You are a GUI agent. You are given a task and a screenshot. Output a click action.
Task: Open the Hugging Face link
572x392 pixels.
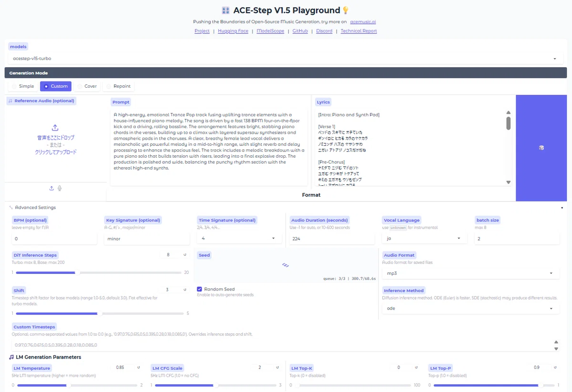[233, 31]
